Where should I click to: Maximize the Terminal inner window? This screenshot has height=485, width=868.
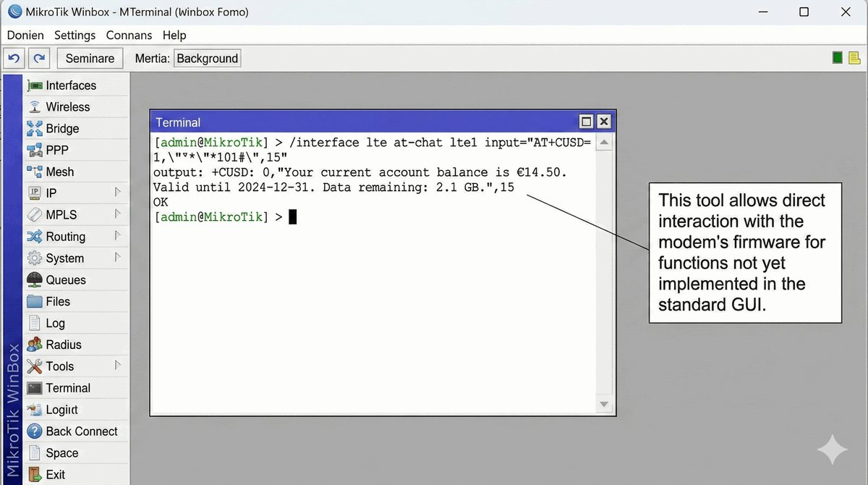(587, 122)
